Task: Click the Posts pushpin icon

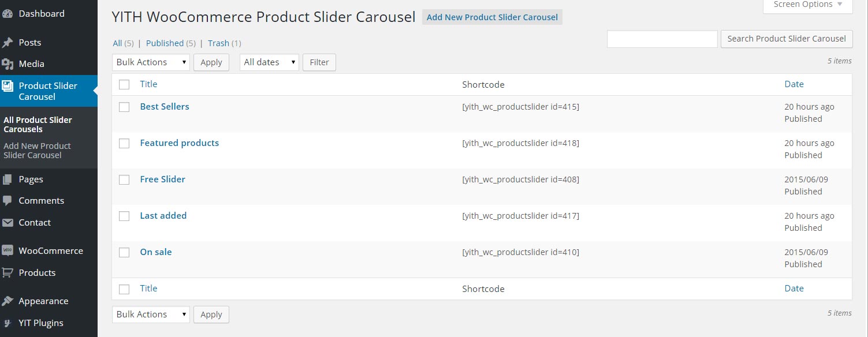Action: [8, 43]
